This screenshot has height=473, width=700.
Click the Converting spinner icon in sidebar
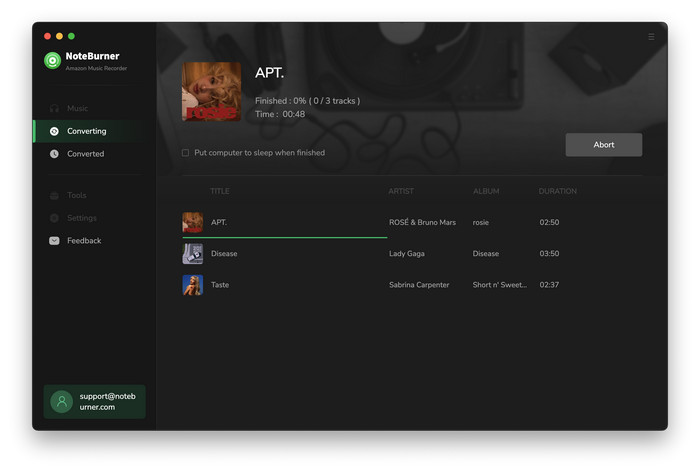pyautogui.click(x=54, y=131)
